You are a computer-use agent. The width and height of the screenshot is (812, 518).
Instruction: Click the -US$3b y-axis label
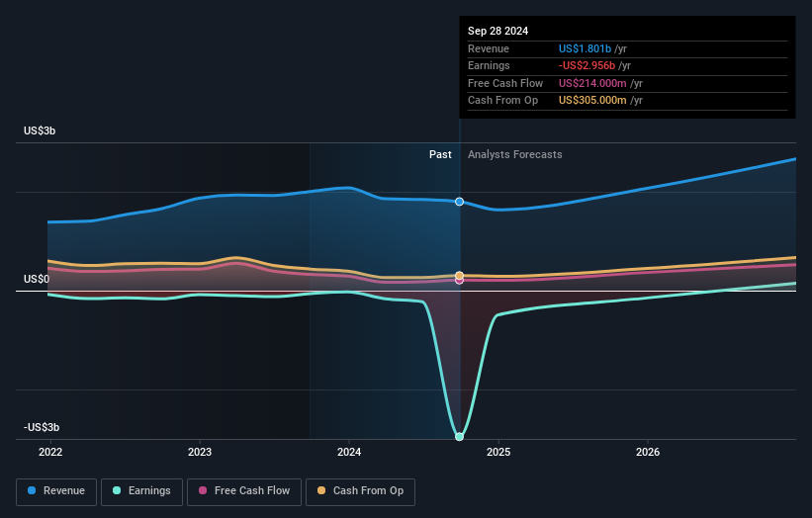[42, 427]
